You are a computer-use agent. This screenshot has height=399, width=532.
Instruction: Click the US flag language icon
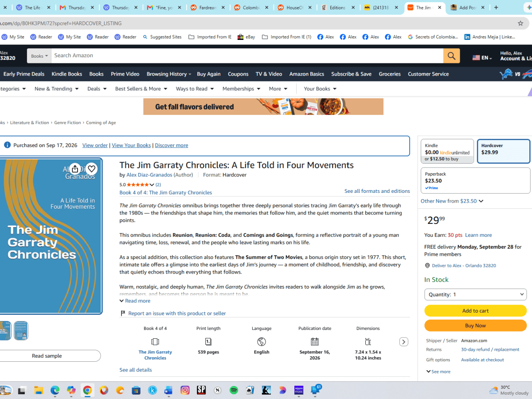pyautogui.click(x=476, y=58)
